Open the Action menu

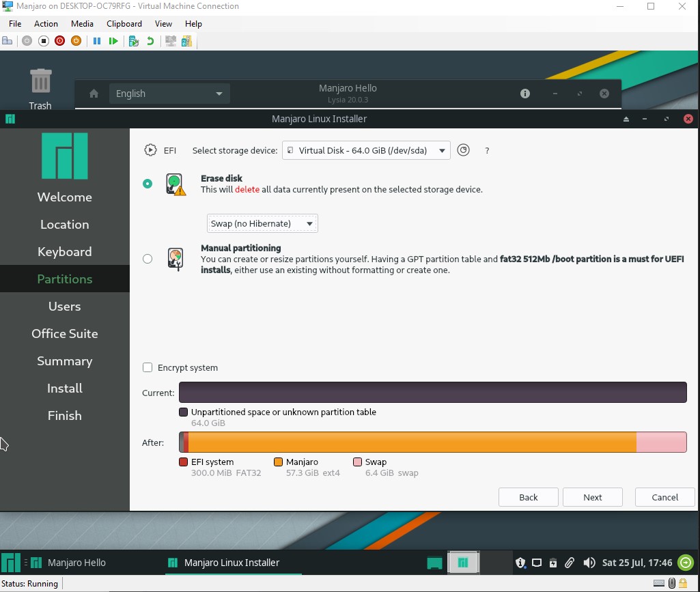[x=46, y=23]
